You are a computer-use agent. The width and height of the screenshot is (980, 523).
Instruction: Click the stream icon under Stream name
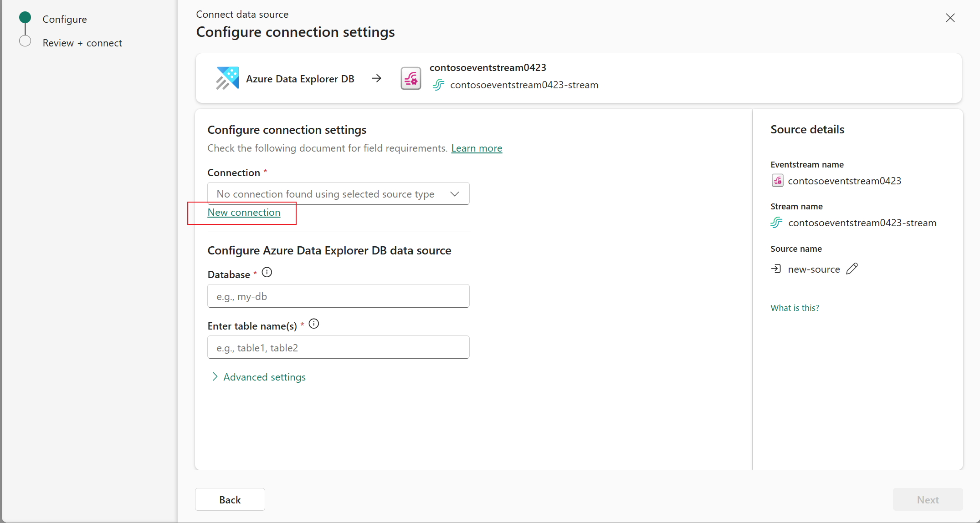(x=776, y=223)
